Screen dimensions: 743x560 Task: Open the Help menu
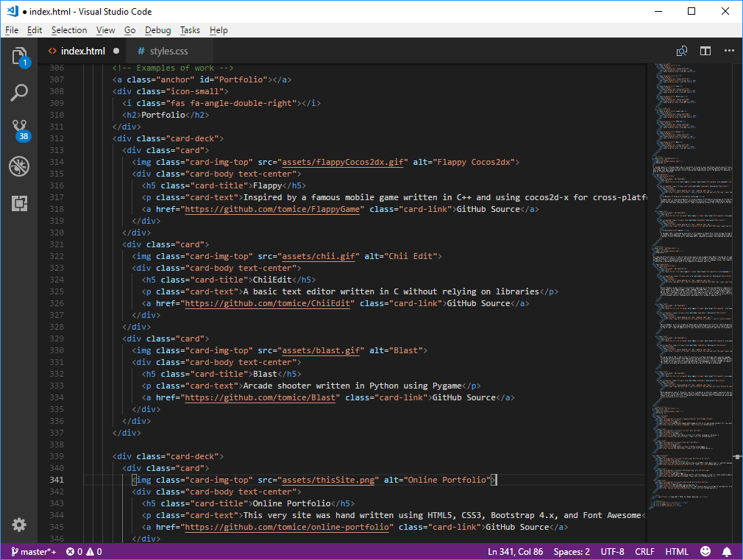(218, 30)
